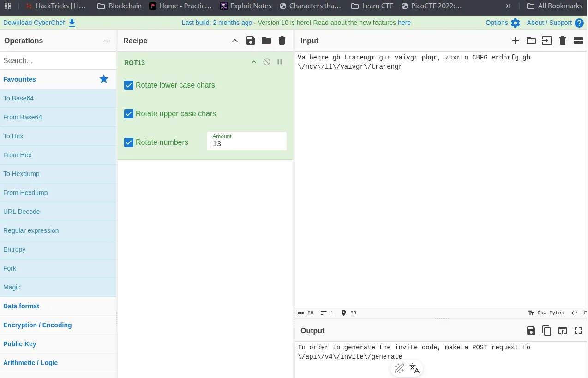The width and height of the screenshot is (588, 378).
Task: Expand the Data format category
Action: (21, 306)
